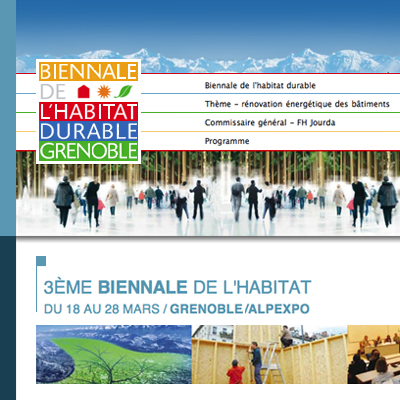Open Commissaire général – FH Jourda page
Image resolution: width=400 pixels, height=400 pixels.
click(270, 123)
